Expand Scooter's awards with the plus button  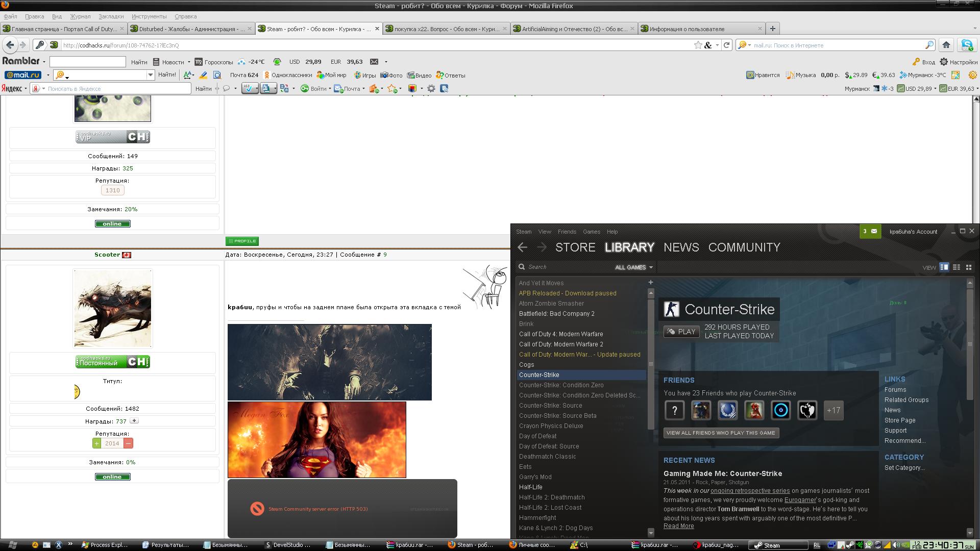tap(134, 421)
